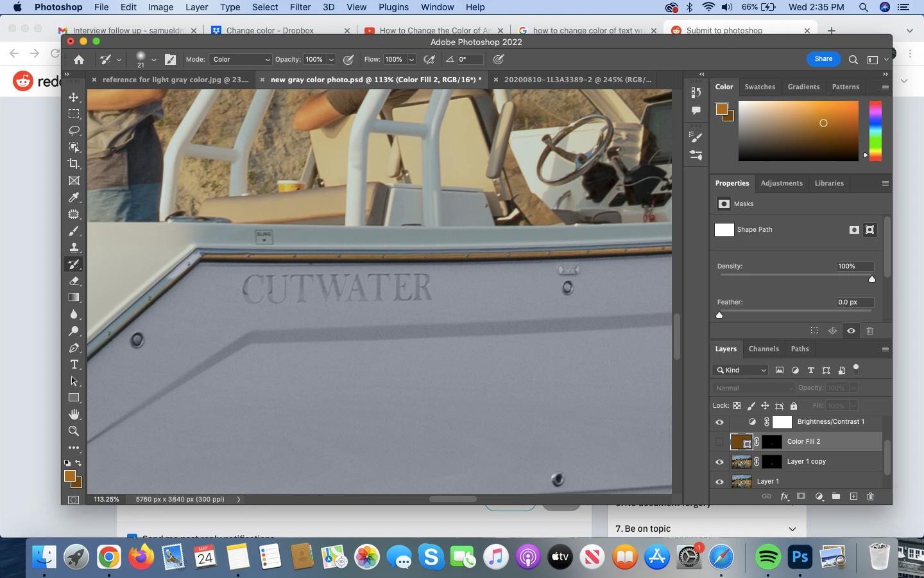
Task: Toggle airbrush build-up effects
Action: pos(429,60)
